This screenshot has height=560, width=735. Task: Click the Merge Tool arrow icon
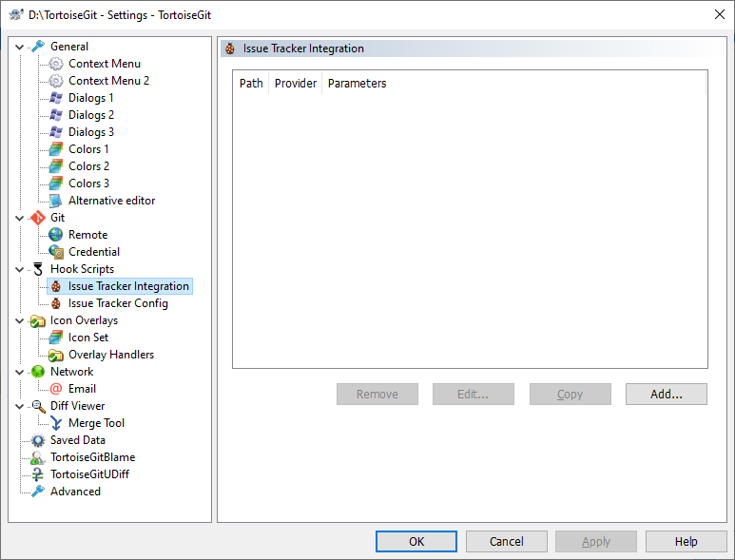coord(56,423)
